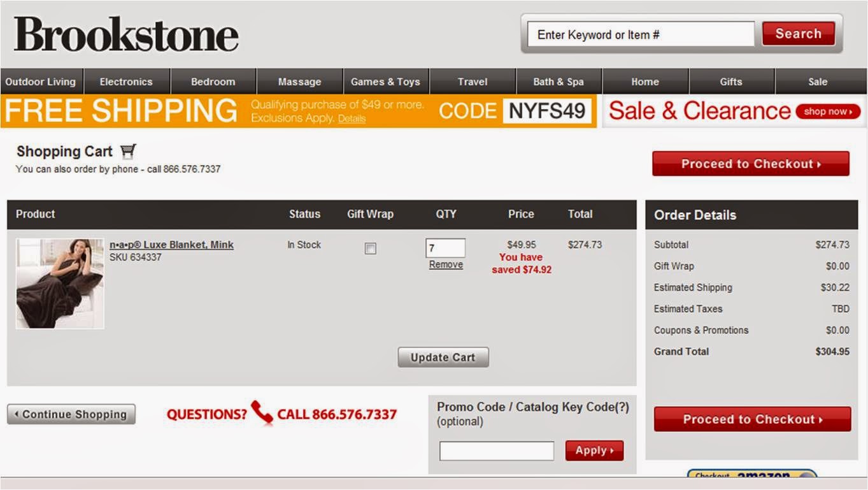The width and height of the screenshot is (868, 490).
Task: Click the Update Cart button
Action: point(443,357)
